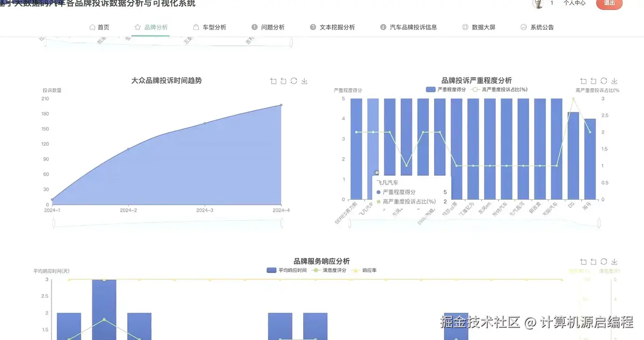Toggle the 响应率 legend series
Screen dimensions: 644x340
tap(364, 270)
